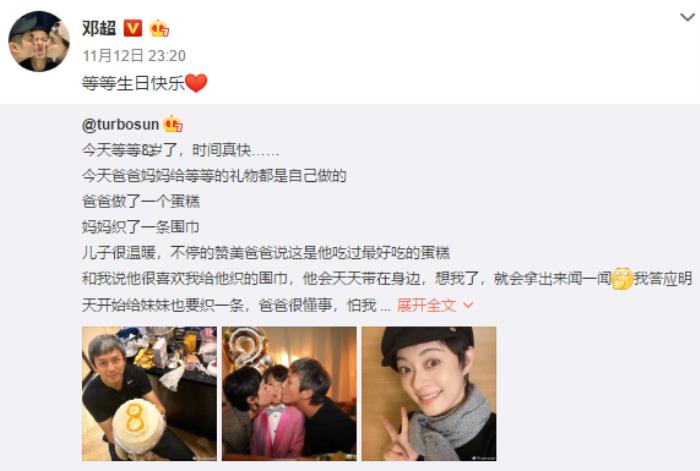This screenshot has height=471, width=700.
Task: Click the arrow next to 展开全文
Action: click(468, 305)
